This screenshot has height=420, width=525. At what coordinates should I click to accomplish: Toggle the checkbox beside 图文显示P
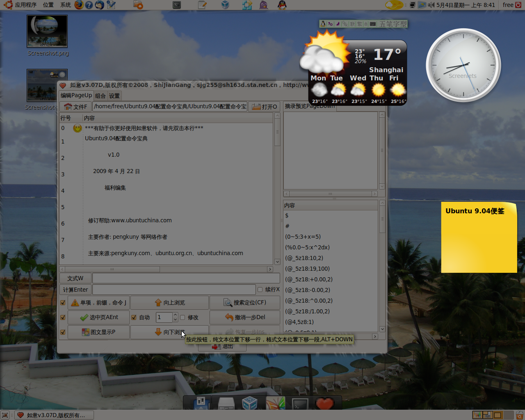point(63,332)
